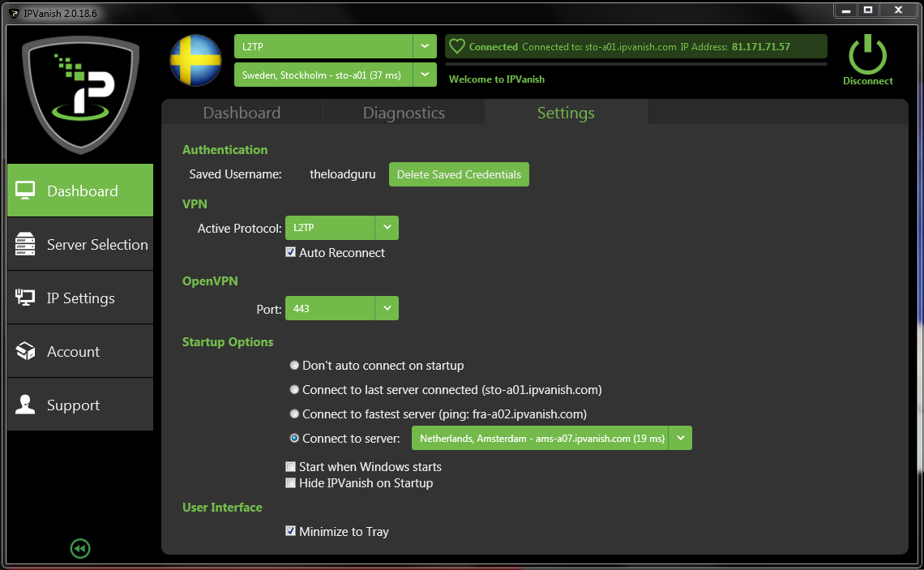924x570 pixels.
Task: Click the User Interface section heading
Action: (x=222, y=507)
